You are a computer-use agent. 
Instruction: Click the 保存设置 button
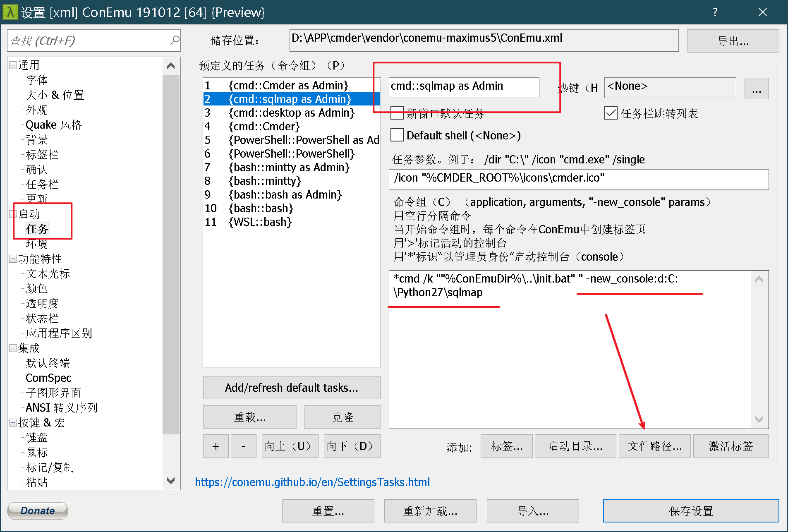(x=690, y=511)
